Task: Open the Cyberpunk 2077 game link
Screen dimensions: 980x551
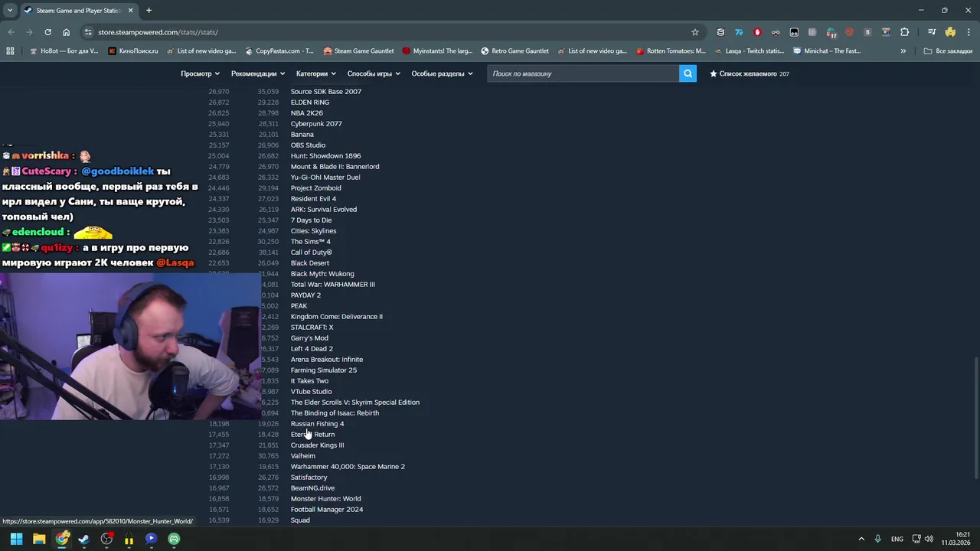Action: pyautogui.click(x=316, y=123)
